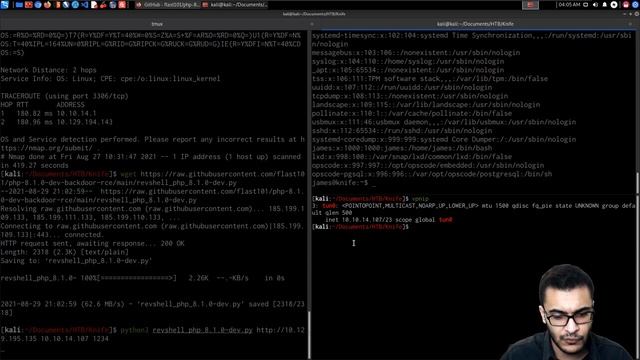Click the workspace switcher in top panel
The height and width of the screenshot is (360, 640).
(530, 5)
